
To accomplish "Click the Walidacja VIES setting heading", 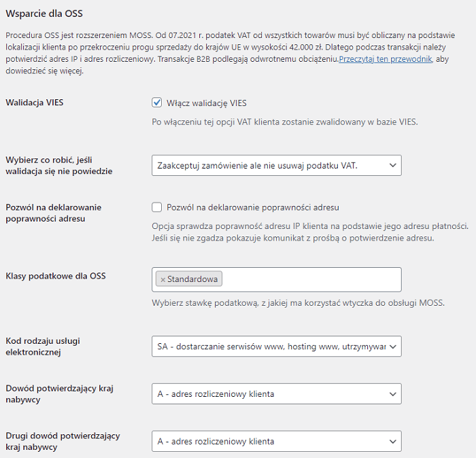I will click(35, 103).
